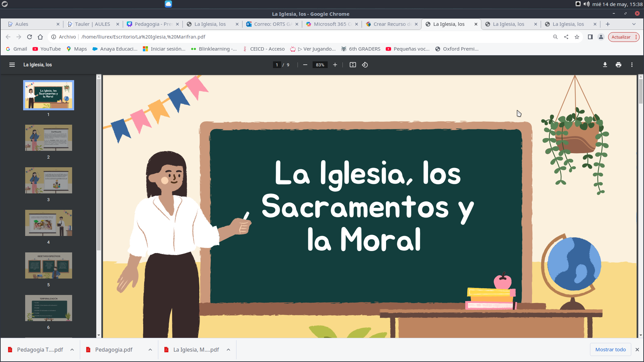Edit the 83% zoom level field

320,65
